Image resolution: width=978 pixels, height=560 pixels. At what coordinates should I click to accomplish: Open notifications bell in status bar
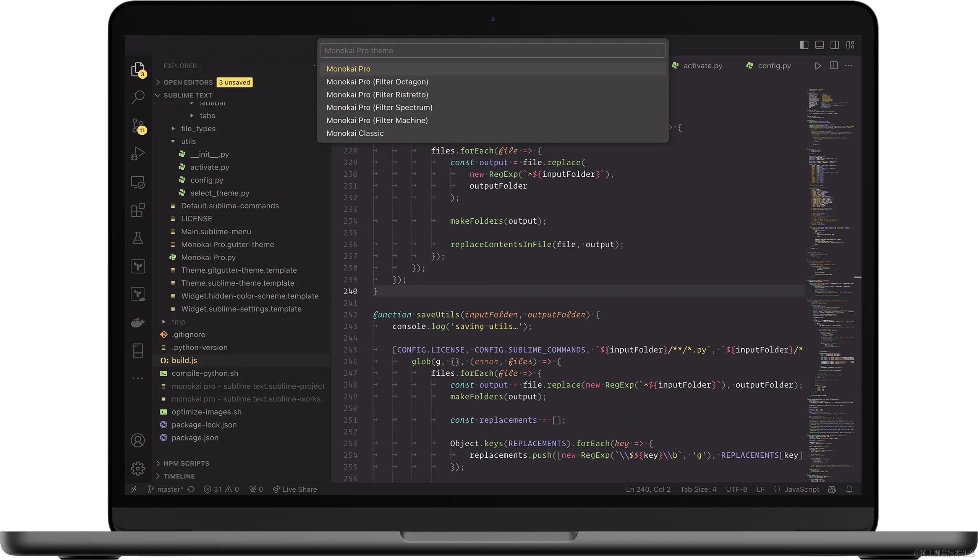click(x=850, y=489)
